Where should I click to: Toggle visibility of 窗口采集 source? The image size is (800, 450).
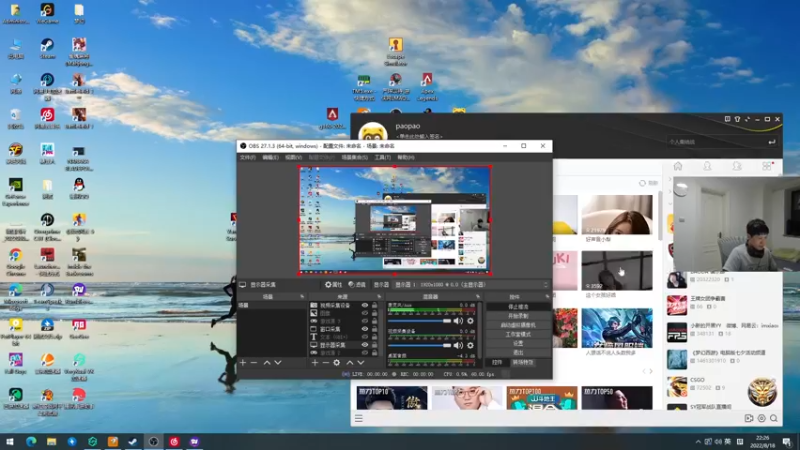coord(365,329)
